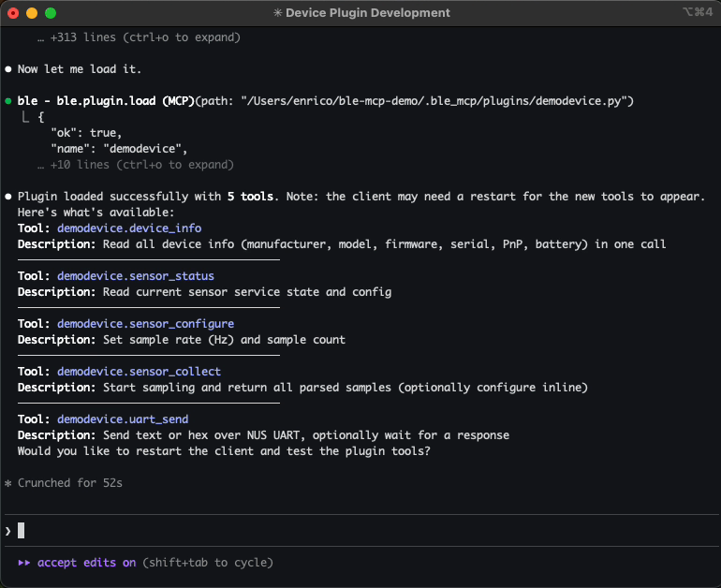Click the "Device Plugin Development" window title
The height and width of the screenshot is (588, 721).
(367, 13)
